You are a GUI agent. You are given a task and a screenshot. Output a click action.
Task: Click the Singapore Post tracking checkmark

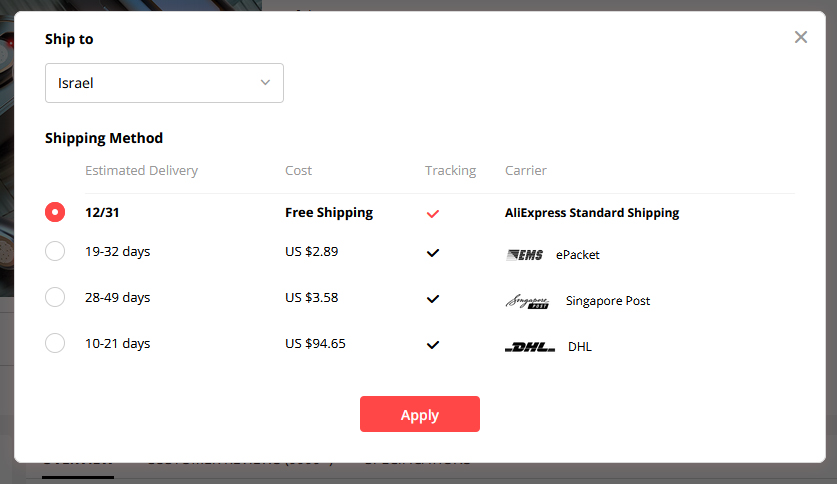coord(433,298)
